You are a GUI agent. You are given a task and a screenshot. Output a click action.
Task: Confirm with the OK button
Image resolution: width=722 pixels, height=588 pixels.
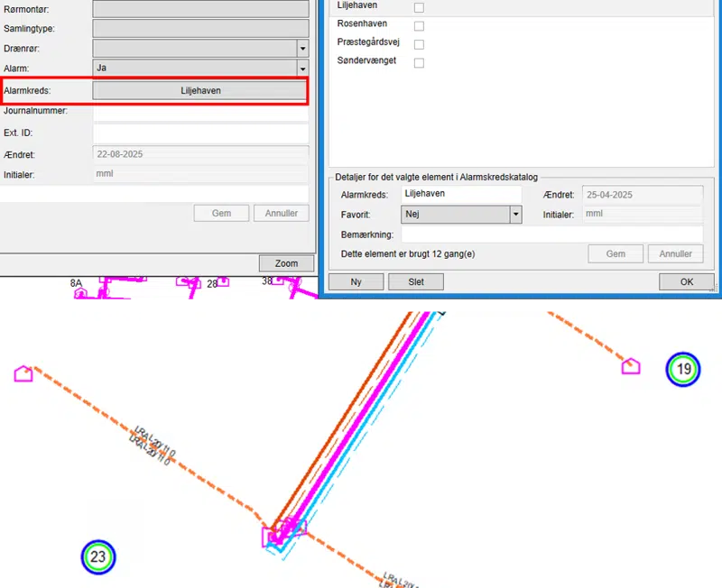pyautogui.click(x=687, y=281)
